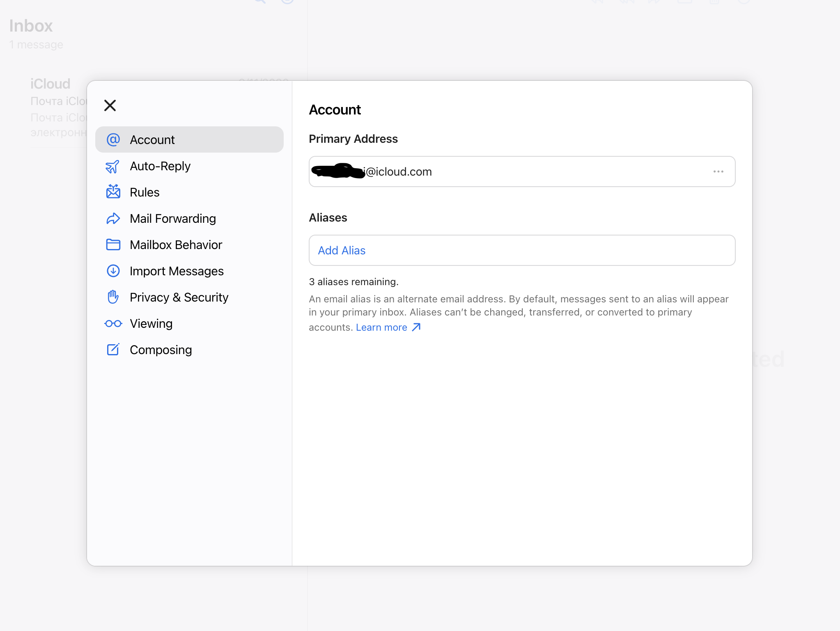Select the Mailbox Behavior folder icon
The image size is (840, 631).
click(x=113, y=245)
